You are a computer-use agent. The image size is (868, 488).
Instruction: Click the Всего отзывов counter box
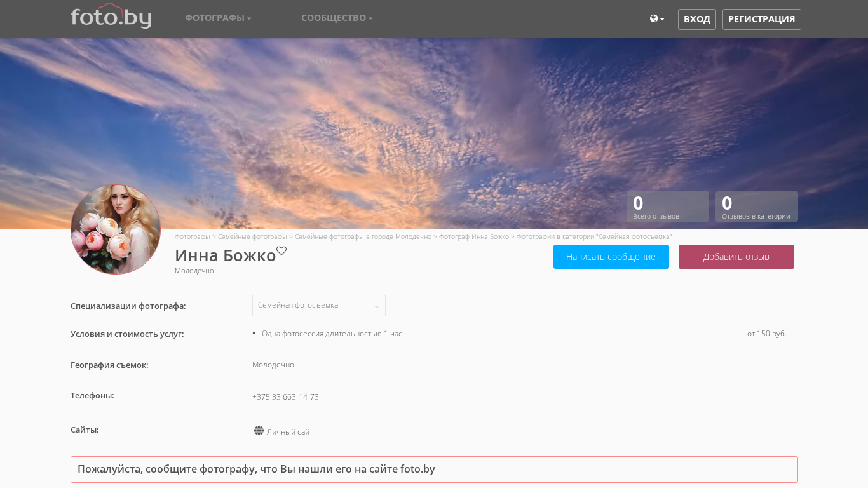click(667, 207)
